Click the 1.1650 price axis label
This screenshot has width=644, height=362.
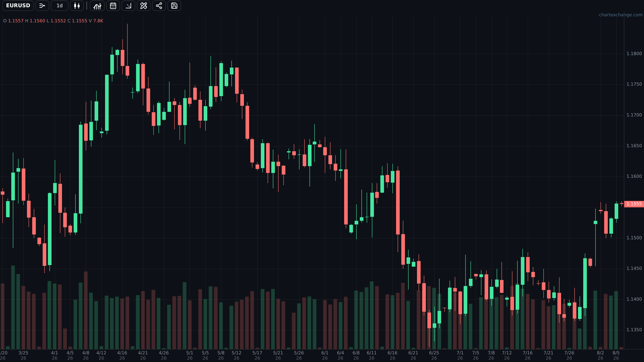pos(634,146)
